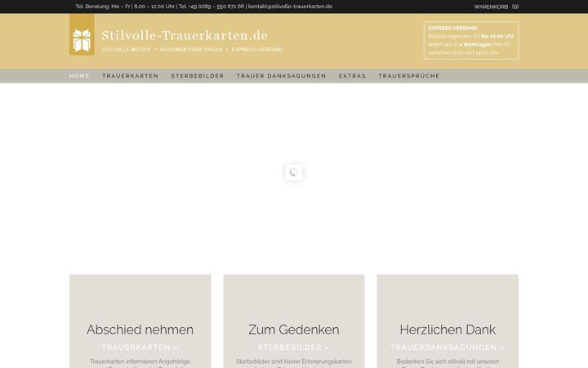
Task: Open the Home menu item
Action: click(79, 76)
